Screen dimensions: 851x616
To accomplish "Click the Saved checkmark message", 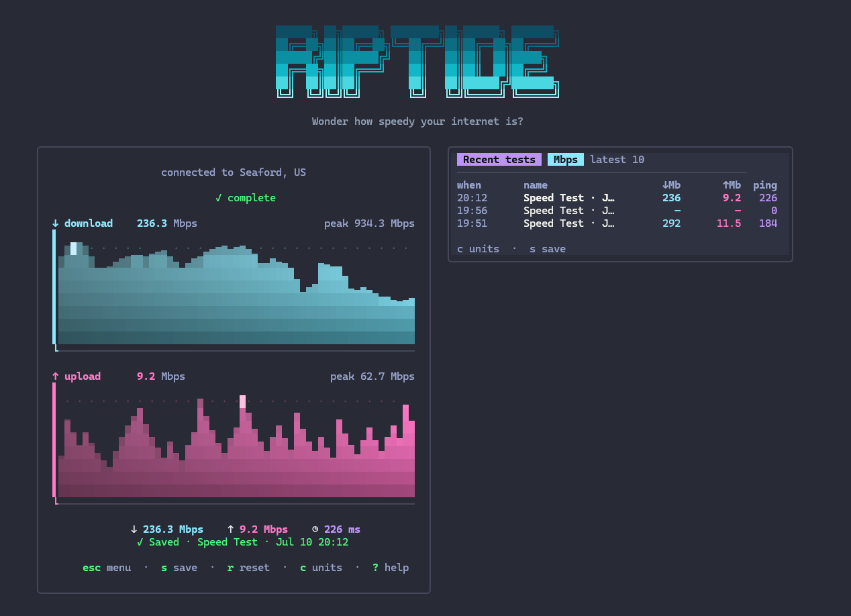I will pos(242,542).
